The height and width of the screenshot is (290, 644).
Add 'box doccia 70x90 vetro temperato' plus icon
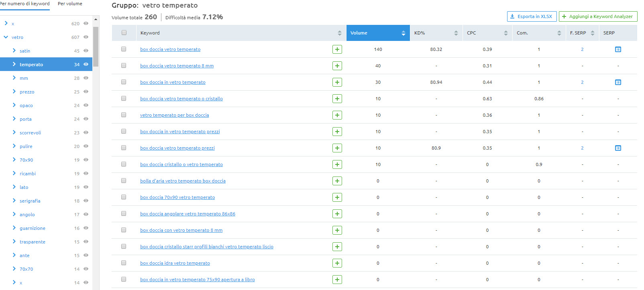pyautogui.click(x=337, y=197)
